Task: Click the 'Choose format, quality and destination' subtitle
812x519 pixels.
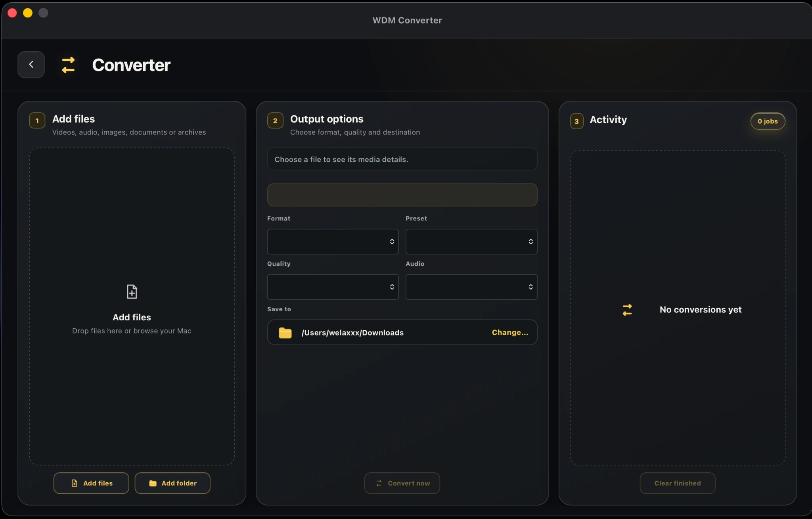Action: (x=355, y=132)
